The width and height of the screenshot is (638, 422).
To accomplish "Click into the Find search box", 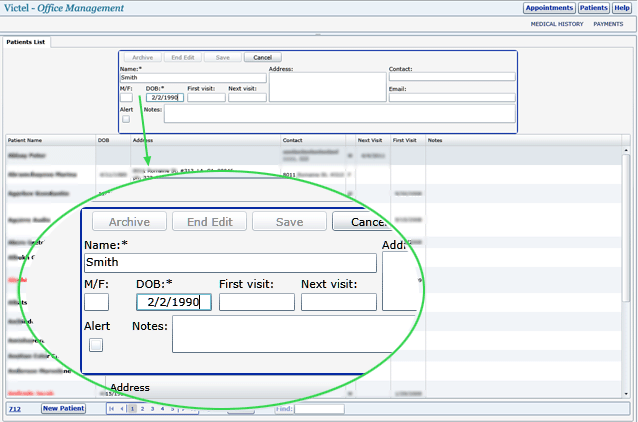I will click(319, 409).
